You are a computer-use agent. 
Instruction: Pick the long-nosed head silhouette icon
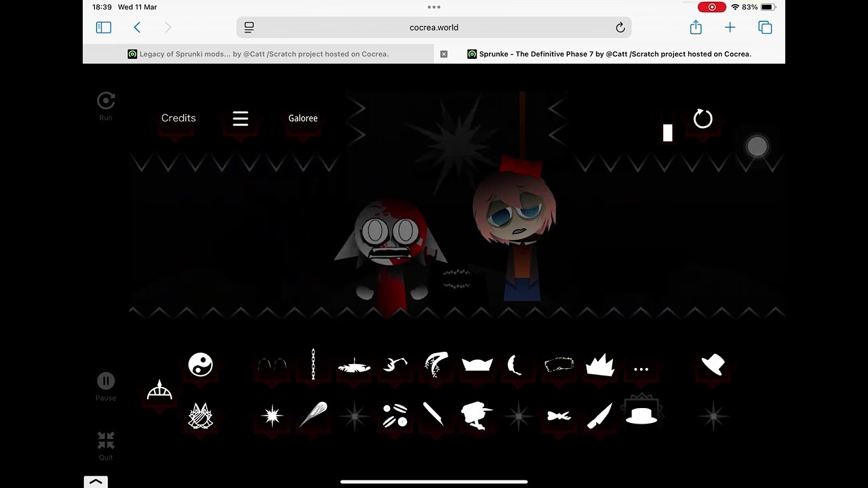pyautogui.click(x=477, y=415)
